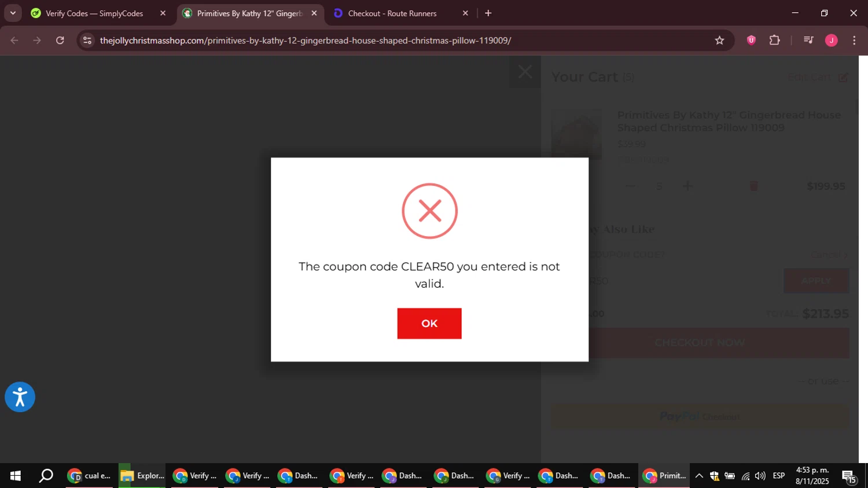The height and width of the screenshot is (488, 868).
Task: Open a new browser tab
Action: pyautogui.click(x=488, y=13)
